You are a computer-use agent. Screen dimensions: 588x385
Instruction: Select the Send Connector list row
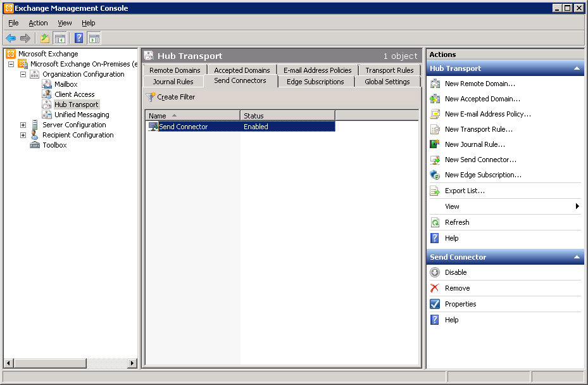coord(242,127)
